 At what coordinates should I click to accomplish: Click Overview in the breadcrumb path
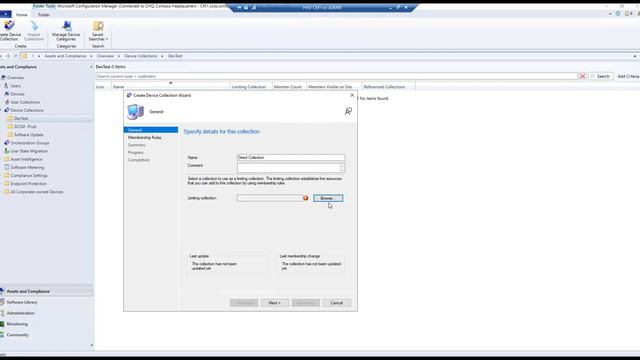tap(105, 56)
